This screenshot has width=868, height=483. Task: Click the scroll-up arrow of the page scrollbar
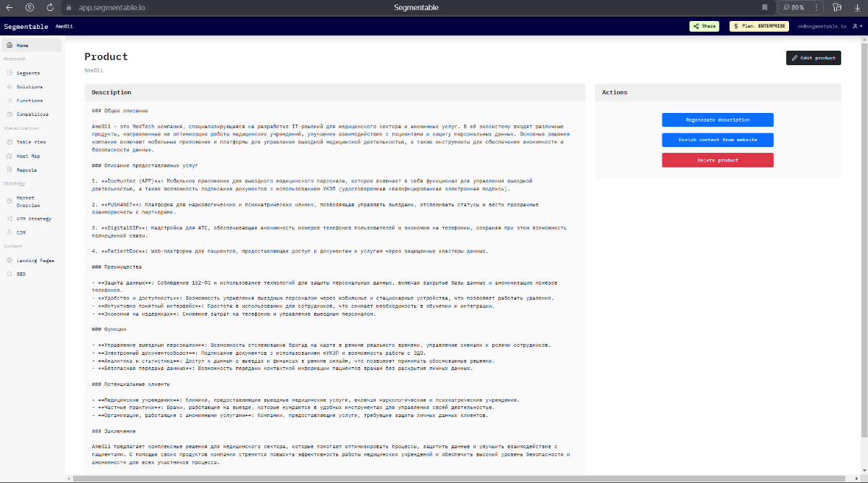(x=864, y=39)
